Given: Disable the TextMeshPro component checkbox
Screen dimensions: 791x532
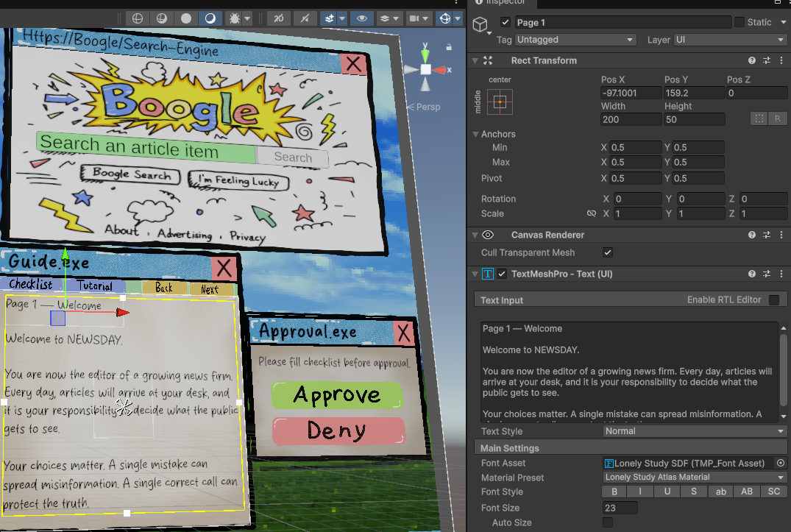Looking at the screenshot, I should (501, 274).
